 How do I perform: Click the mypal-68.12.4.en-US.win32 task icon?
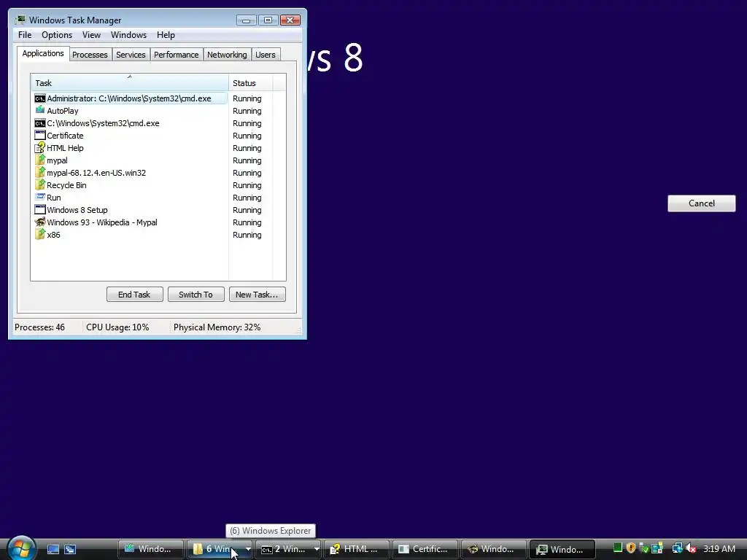[40, 173]
